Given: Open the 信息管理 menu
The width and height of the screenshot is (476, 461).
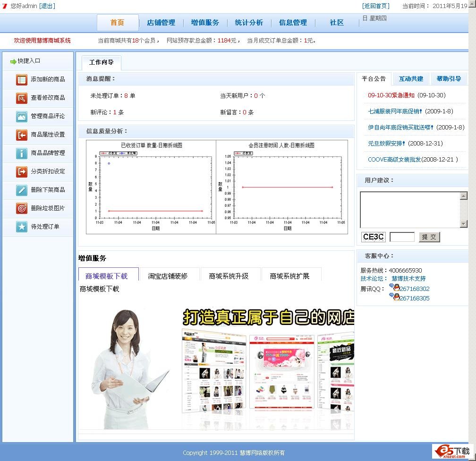Looking at the screenshot, I should (x=293, y=23).
